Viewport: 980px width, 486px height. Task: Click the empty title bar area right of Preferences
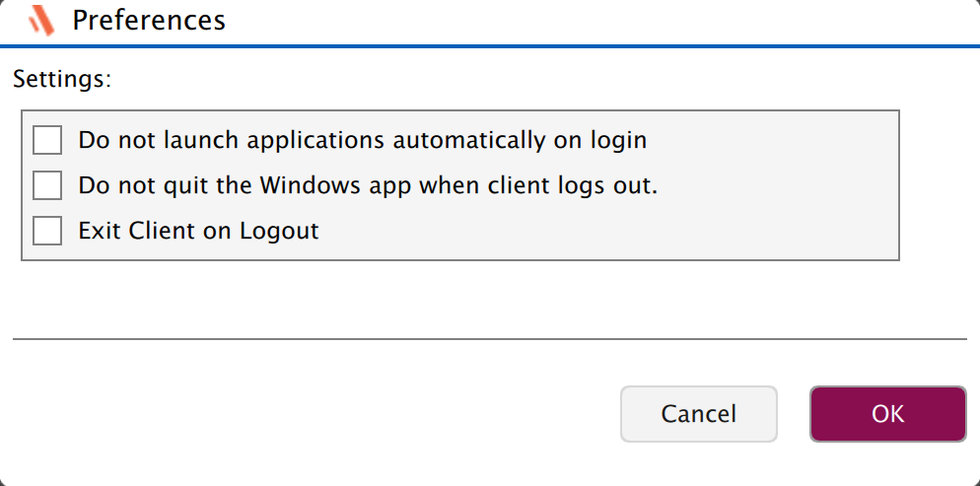pos(592,20)
